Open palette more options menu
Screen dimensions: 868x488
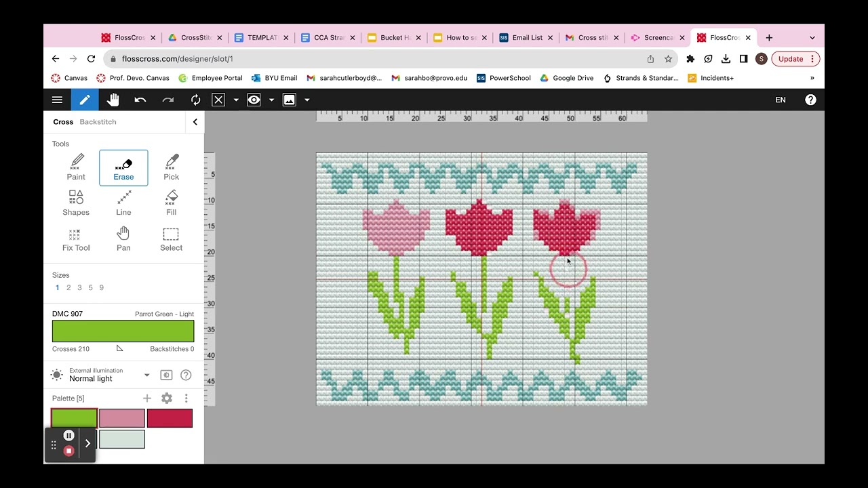(x=186, y=398)
